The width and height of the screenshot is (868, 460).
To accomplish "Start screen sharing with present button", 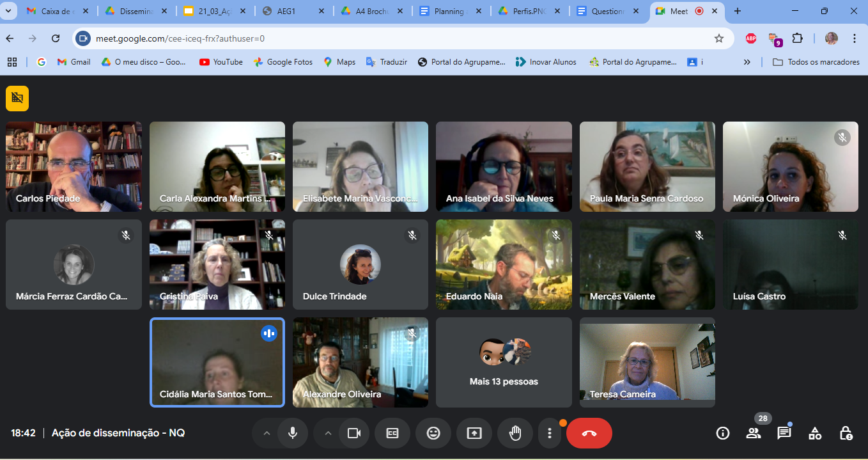I will [x=474, y=433].
